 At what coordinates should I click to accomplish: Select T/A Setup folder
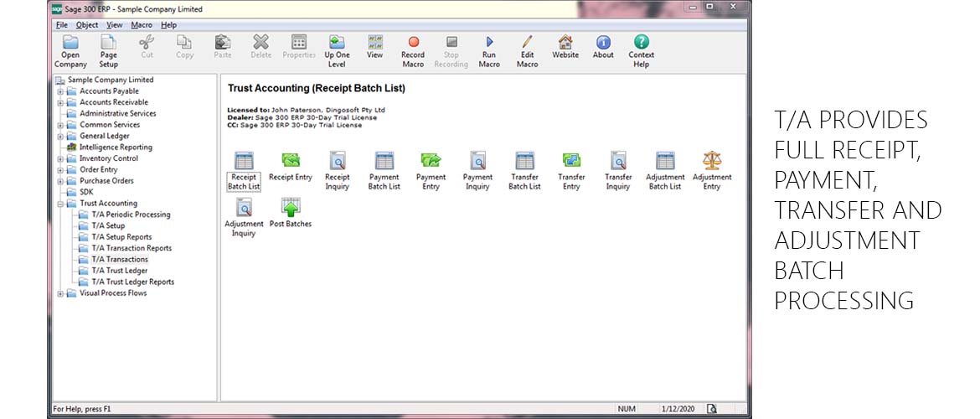pyautogui.click(x=108, y=225)
